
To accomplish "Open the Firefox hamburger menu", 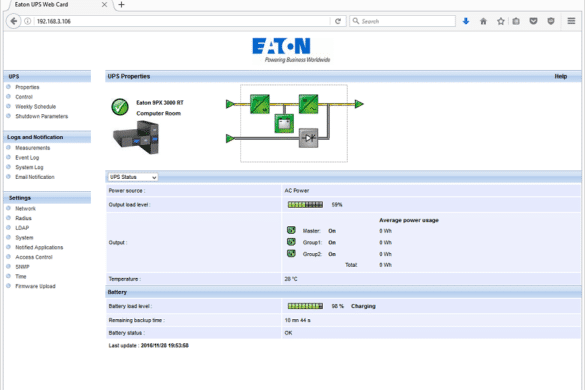I will coord(571,21).
